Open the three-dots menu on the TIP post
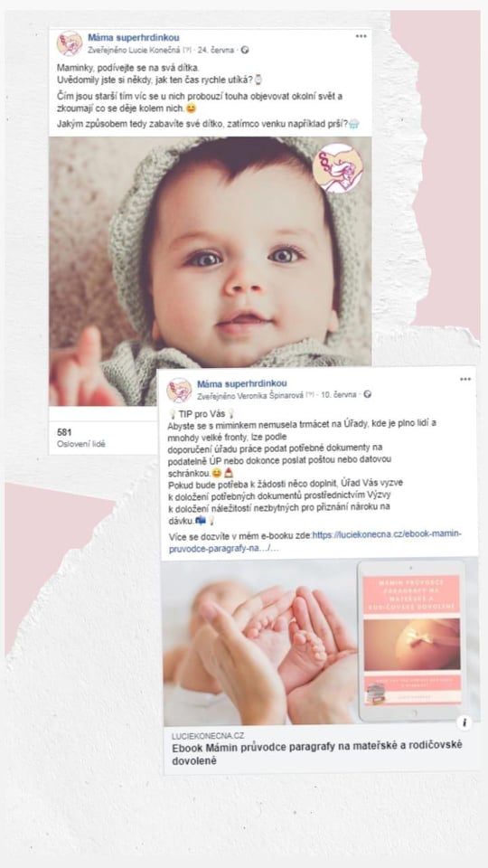The width and height of the screenshot is (488, 868). [465, 379]
